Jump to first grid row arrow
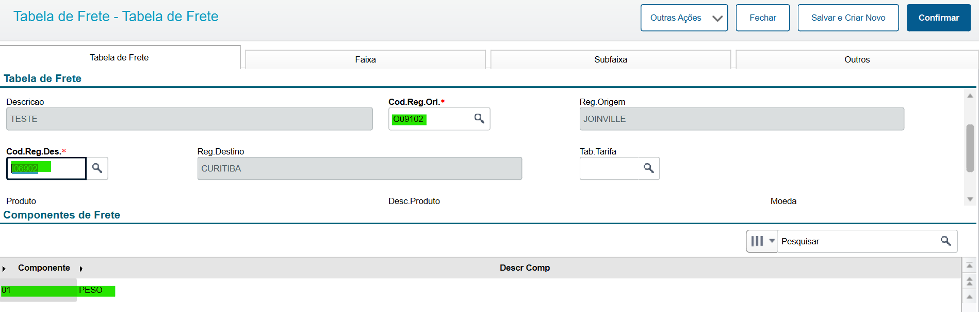This screenshot has height=312, width=980. click(x=969, y=266)
